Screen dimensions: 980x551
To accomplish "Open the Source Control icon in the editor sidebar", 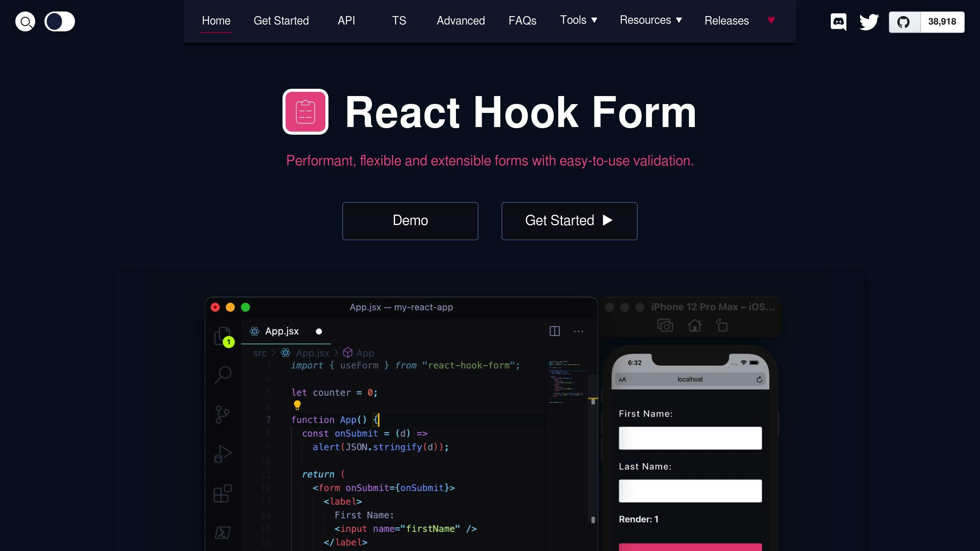I will click(x=222, y=414).
